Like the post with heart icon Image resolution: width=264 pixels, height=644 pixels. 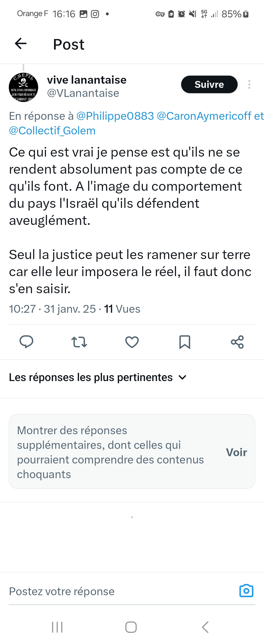132,342
